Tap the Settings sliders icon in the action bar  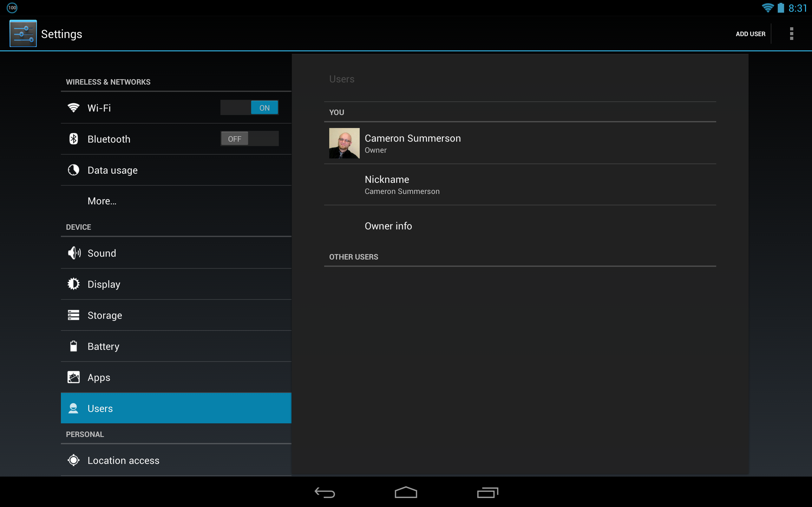pos(23,33)
